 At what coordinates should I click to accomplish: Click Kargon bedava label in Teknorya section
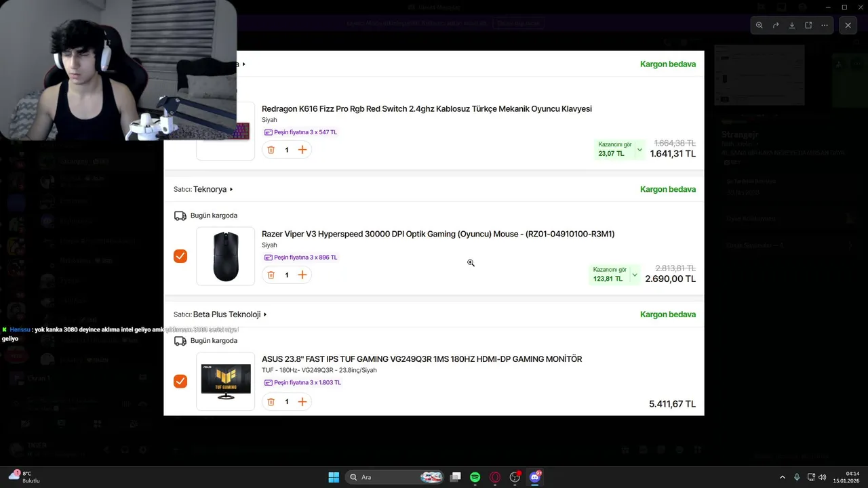click(x=668, y=189)
